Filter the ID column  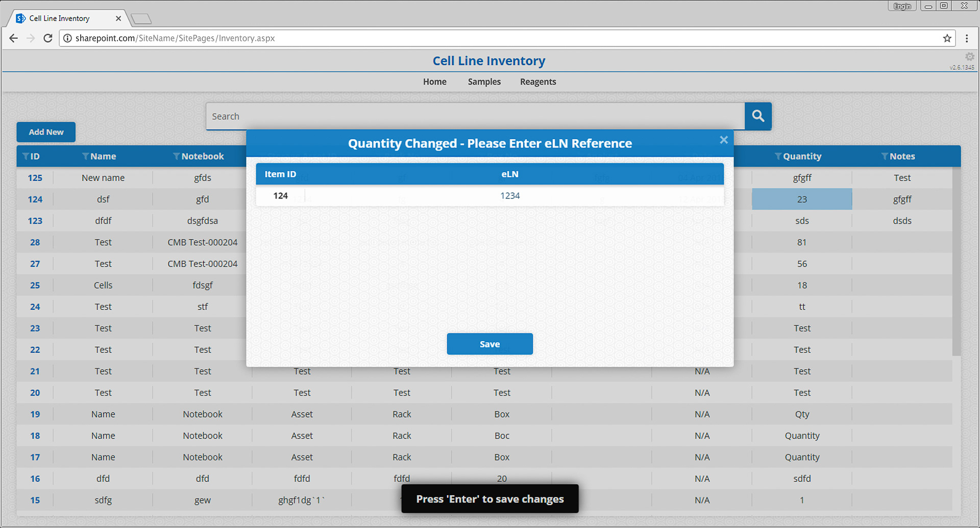[x=26, y=156]
